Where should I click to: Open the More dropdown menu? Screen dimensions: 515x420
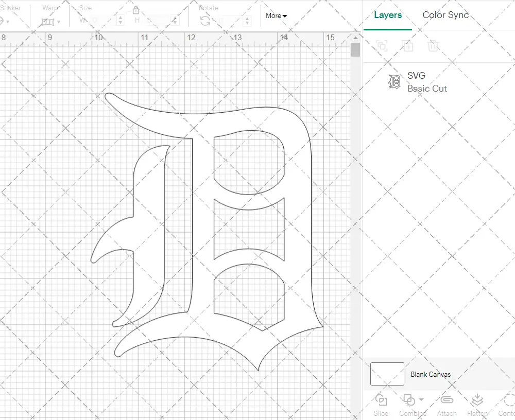276,16
